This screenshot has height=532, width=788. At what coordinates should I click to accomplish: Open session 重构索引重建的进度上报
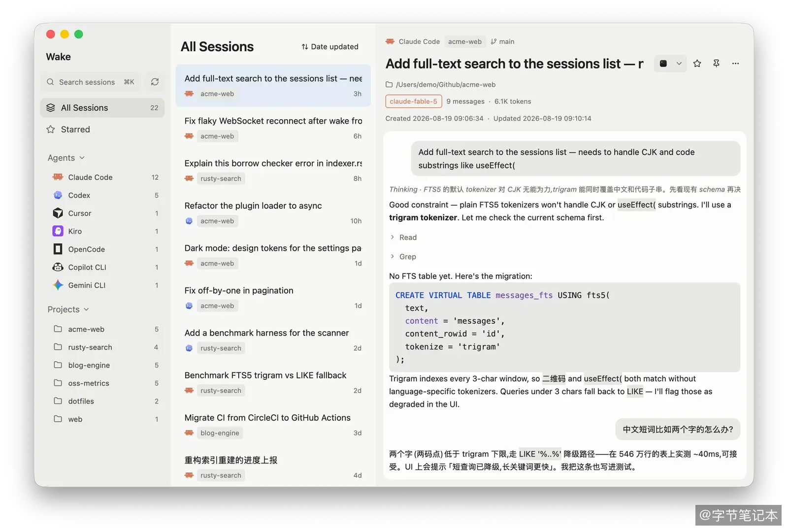pos(273,467)
